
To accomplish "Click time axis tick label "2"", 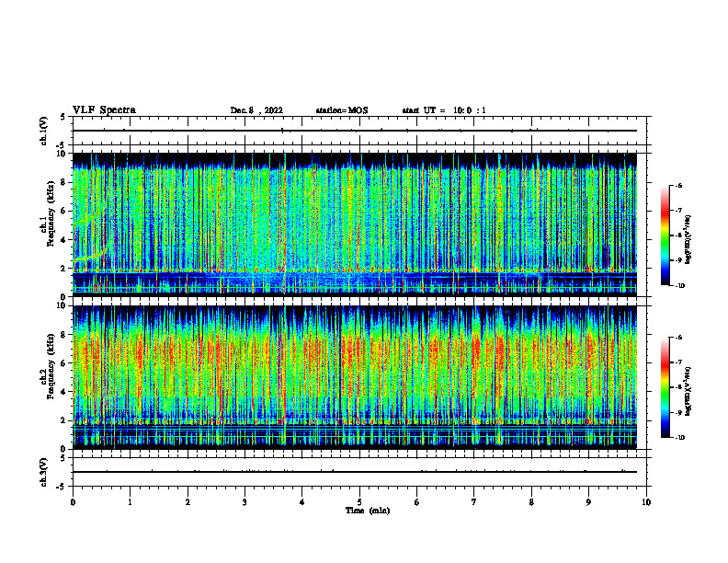I will [188, 502].
